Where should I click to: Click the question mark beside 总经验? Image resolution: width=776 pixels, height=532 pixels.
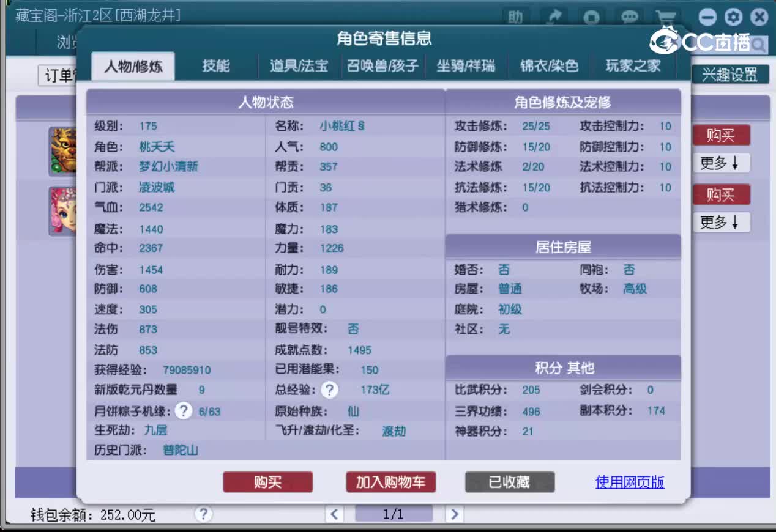click(329, 390)
